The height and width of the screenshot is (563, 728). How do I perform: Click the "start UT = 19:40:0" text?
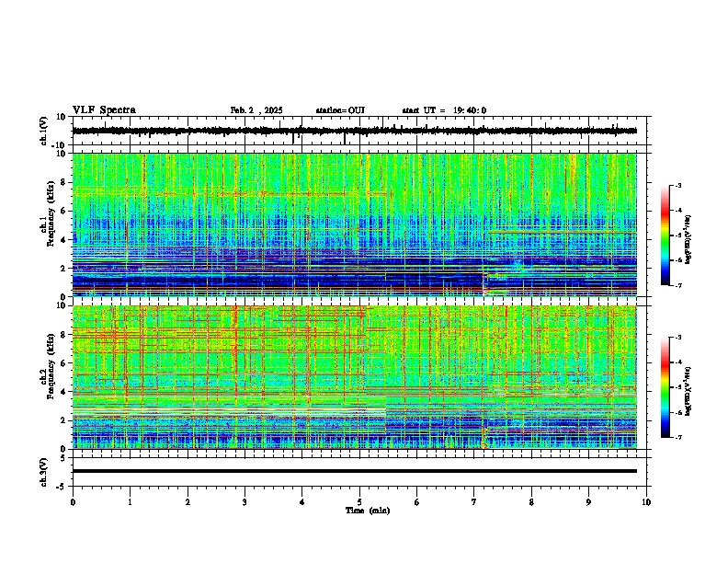[444, 110]
